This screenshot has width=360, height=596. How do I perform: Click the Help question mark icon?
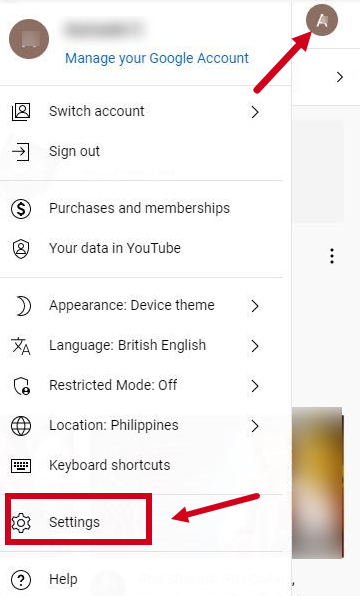coord(21,580)
